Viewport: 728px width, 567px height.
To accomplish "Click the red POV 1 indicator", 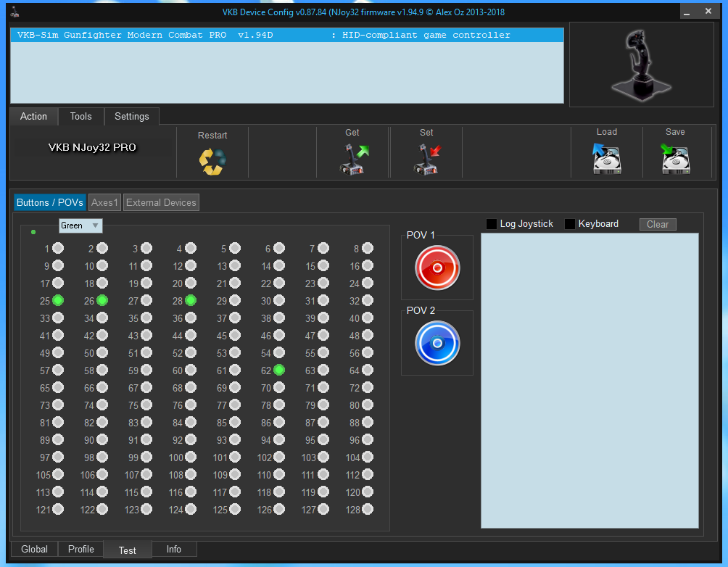I will pos(437,268).
